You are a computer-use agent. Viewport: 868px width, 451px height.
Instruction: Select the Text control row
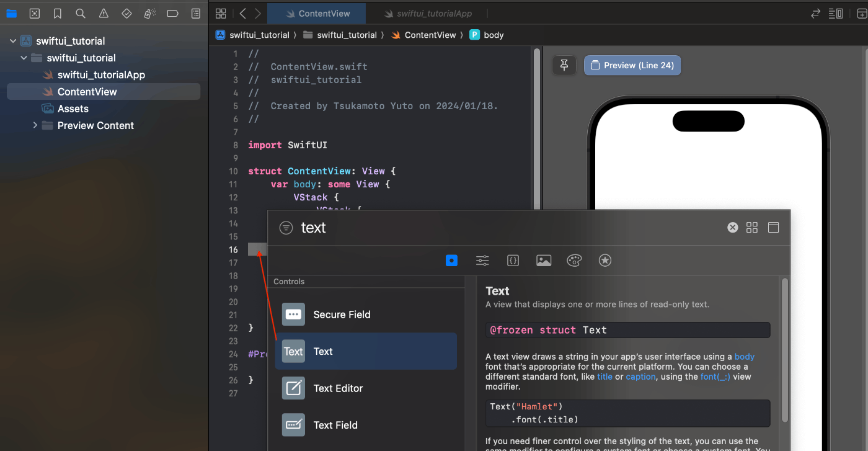(366, 351)
